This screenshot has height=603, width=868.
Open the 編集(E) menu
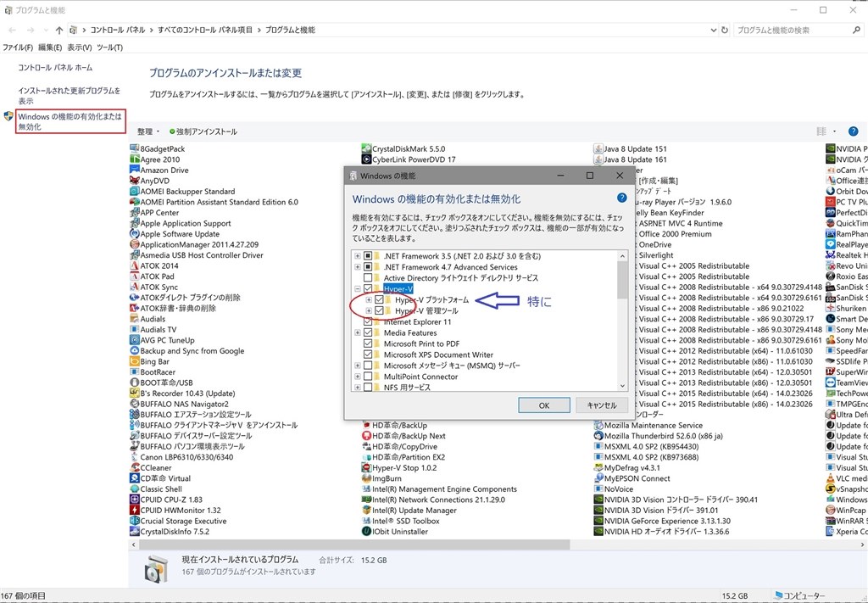point(50,47)
